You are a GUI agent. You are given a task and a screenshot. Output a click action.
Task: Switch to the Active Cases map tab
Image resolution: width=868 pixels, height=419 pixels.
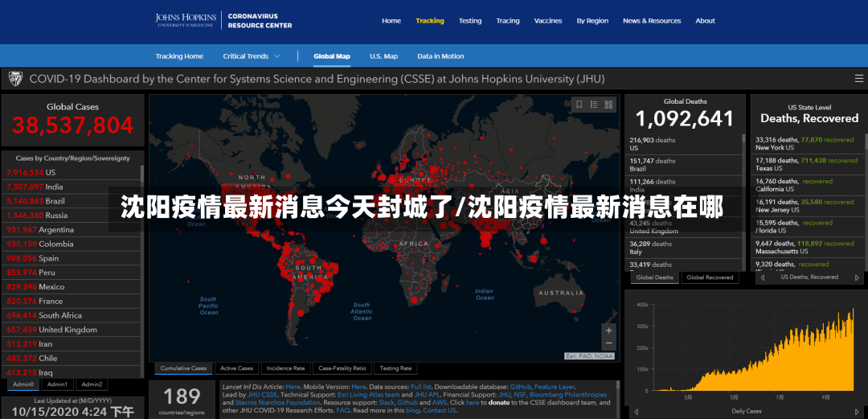[236, 368]
